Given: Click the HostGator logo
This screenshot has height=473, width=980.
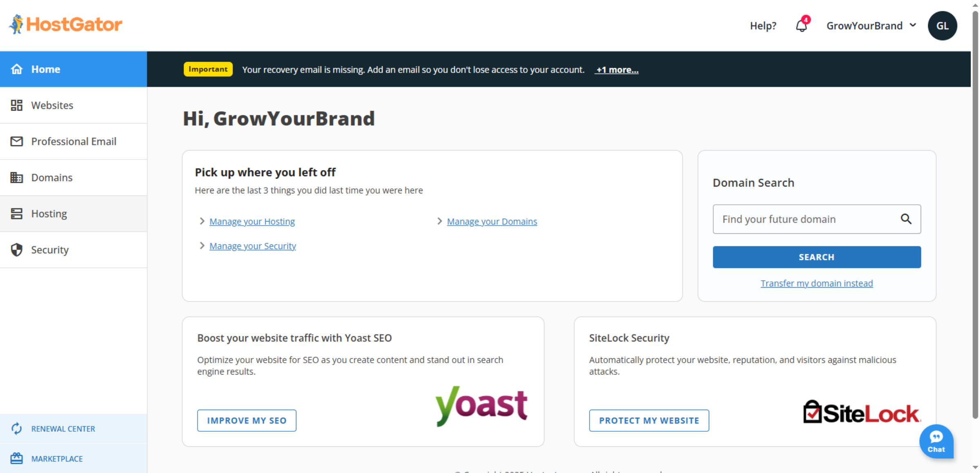Looking at the screenshot, I should (x=66, y=24).
